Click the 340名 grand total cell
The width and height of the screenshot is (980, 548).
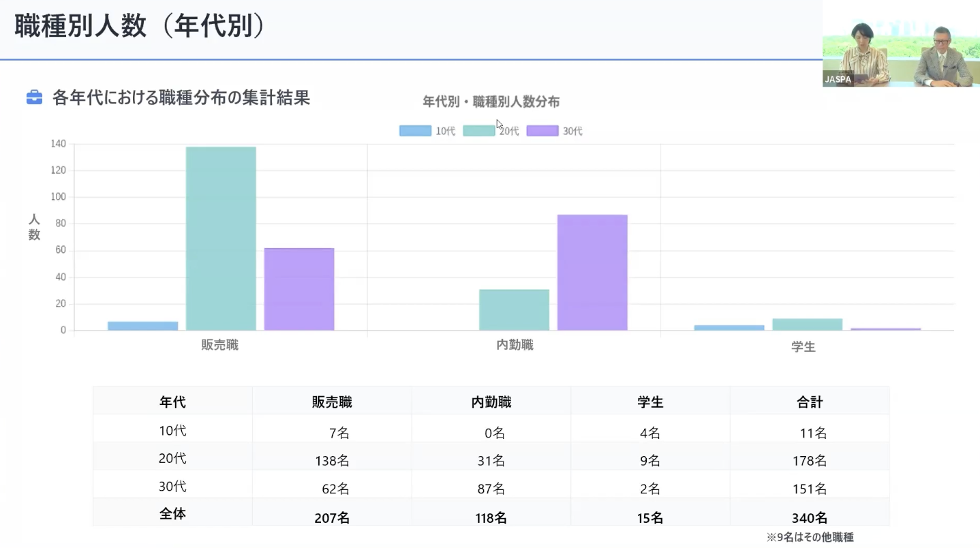tap(810, 518)
